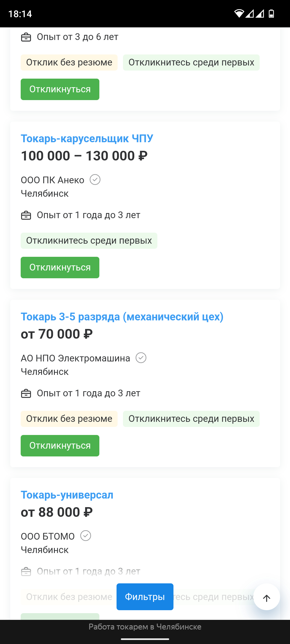Tap briefcase icon beside 'Опыт от 3 до 6 лет'
Screen dimensions: 290x644
[x=26, y=37]
